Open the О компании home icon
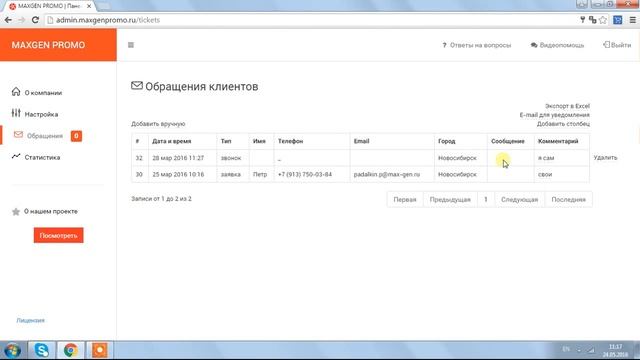The width and height of the screenshot is (640, 360). [16, 91]
